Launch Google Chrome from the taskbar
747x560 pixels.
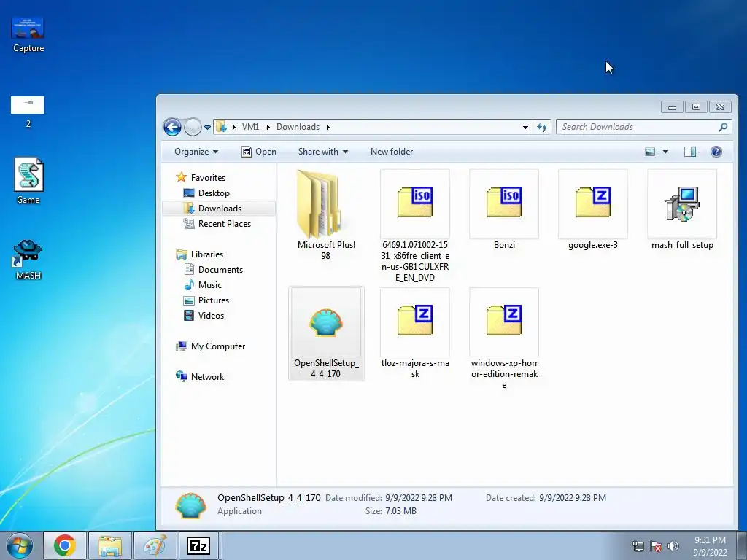point(65,545)
